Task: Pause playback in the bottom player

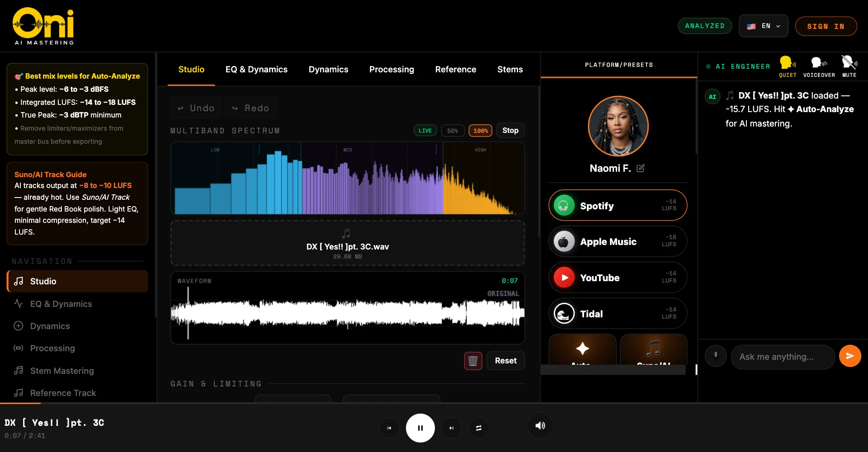Action: [420, 428]
